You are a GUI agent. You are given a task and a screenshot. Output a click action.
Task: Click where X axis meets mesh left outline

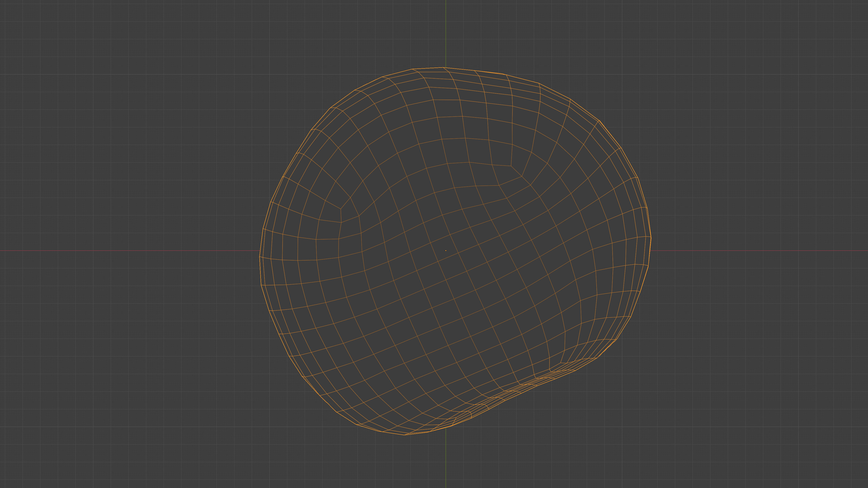[260, 251]
